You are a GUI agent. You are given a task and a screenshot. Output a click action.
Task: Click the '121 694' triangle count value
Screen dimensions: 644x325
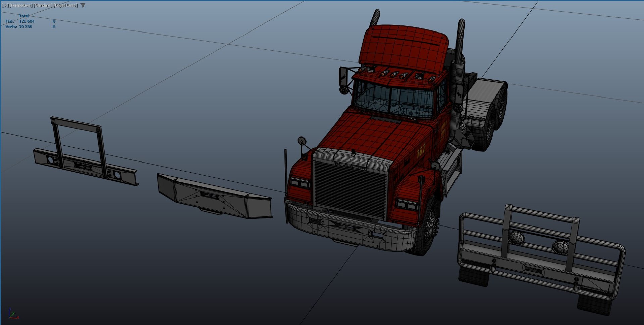tap(26, 21)
